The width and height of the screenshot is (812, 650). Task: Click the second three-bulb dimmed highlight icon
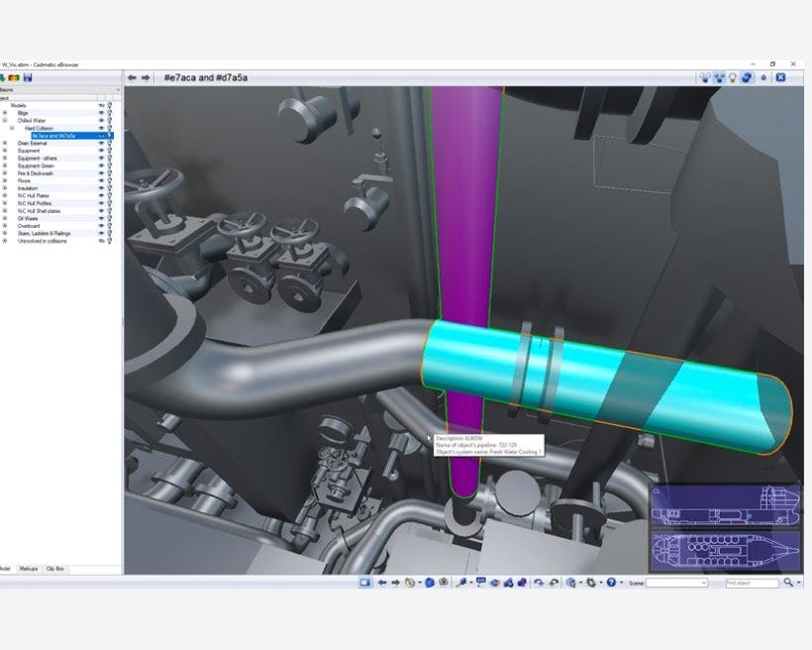(719, 77)
